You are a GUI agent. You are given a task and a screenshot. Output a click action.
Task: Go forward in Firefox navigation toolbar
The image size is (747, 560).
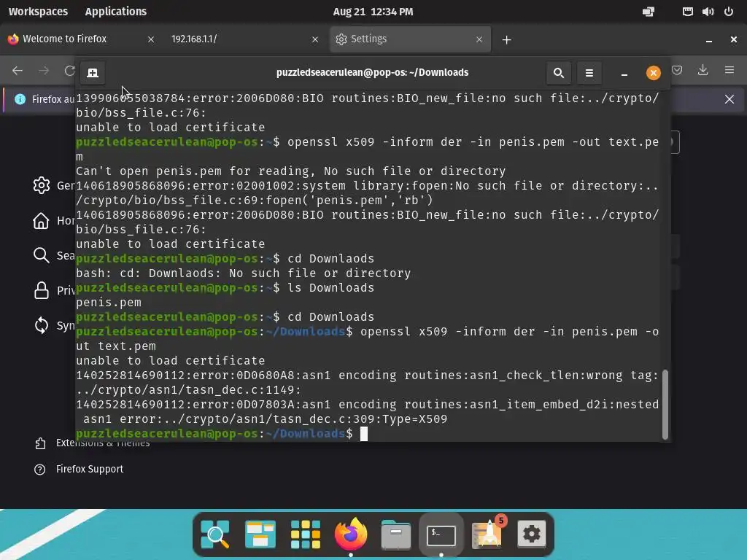pyautogui.click(x=44, y=71)
